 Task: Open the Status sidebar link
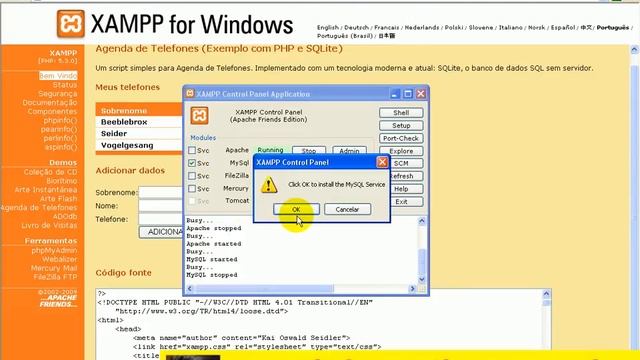tap(65, 85)
